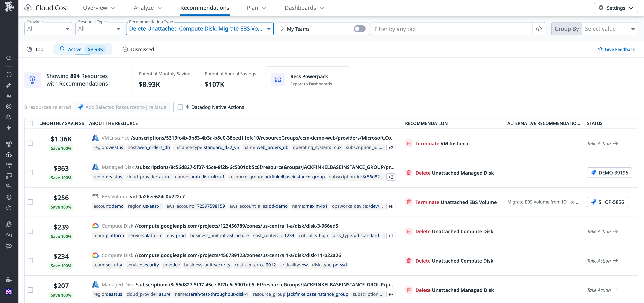Open the security shield icon in the sidebar
644x303 pixels.
[x=9, y=197]
